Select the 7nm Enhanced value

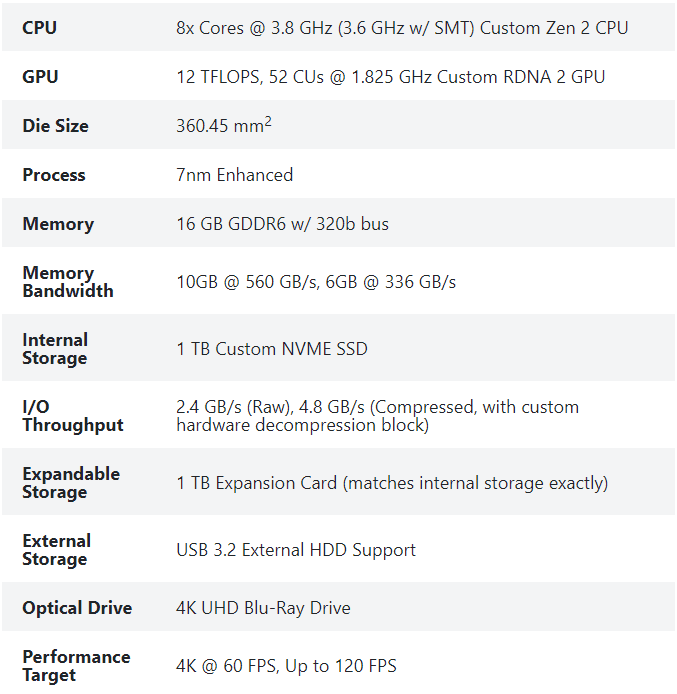(x=234, y=175)
